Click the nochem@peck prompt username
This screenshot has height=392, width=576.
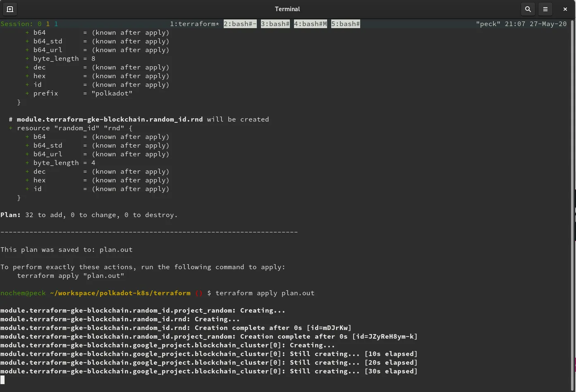[23, 293]
